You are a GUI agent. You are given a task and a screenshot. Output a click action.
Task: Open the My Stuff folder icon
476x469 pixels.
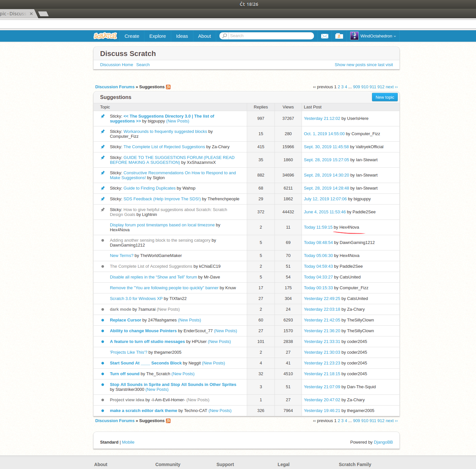tap(339, 36)
